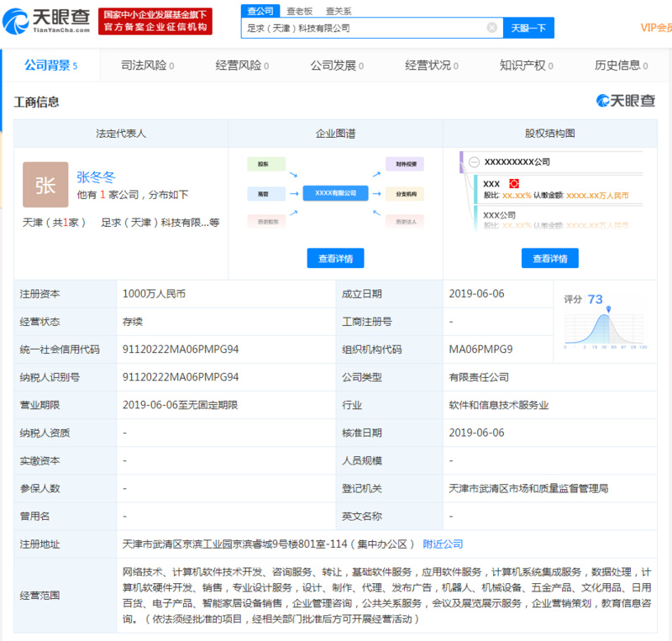Switch to the 知识产权 tab
The height and width of the screenshot is (641, 672).
point(526,65)
